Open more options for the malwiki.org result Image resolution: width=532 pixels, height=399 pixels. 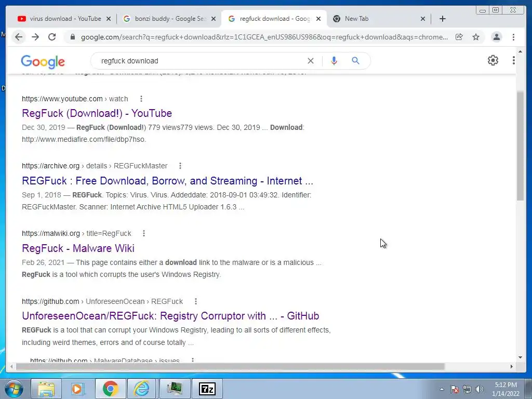(144, 233)
